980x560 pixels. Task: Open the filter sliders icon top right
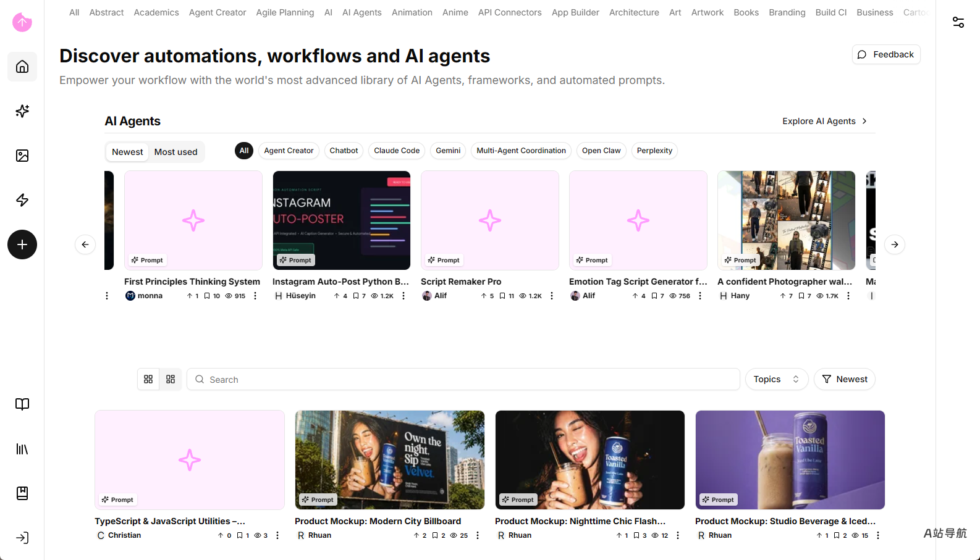tap(958, 22)
